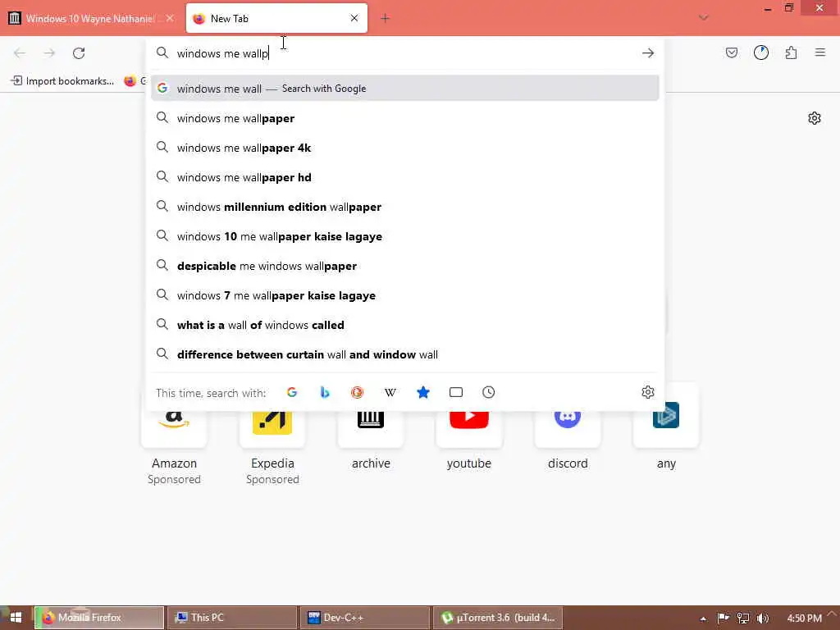Screen dimensions: 840x630
Task: Open search settings gear in dropdown
Action: [x=648, y=392]
